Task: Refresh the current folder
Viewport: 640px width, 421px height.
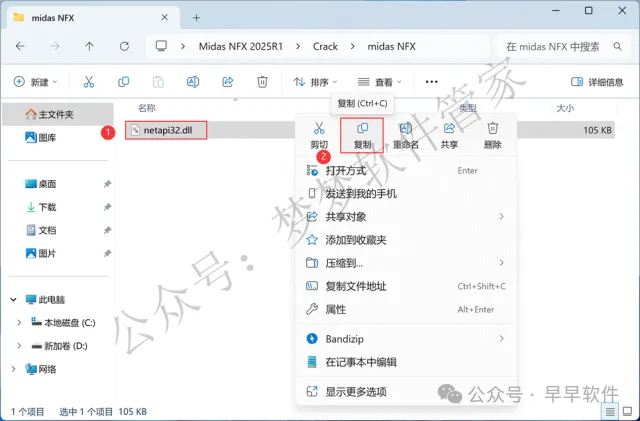Action: click(x=124, y=47)
